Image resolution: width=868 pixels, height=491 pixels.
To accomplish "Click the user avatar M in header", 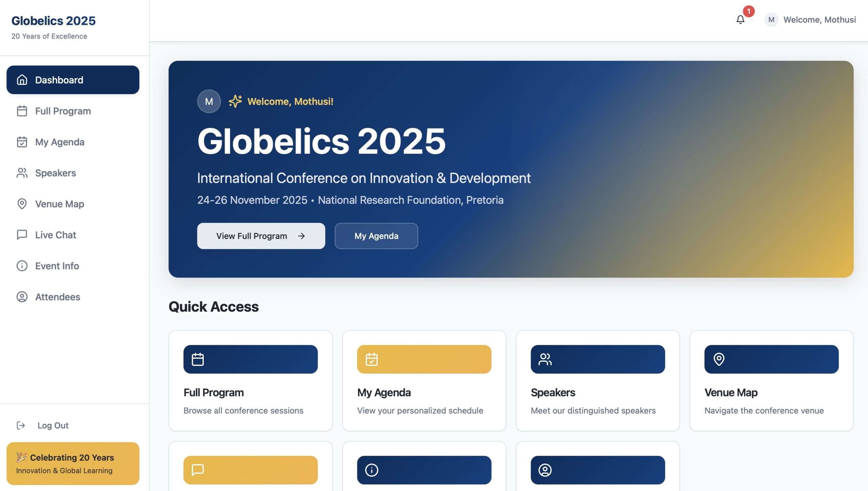I will coord(771,20).
